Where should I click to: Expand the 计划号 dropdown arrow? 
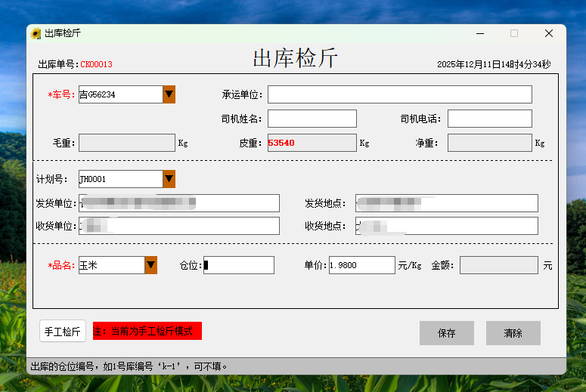click(169, 179)
